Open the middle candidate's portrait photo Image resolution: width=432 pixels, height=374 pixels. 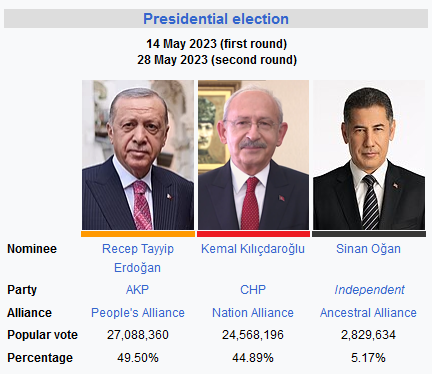253,155
